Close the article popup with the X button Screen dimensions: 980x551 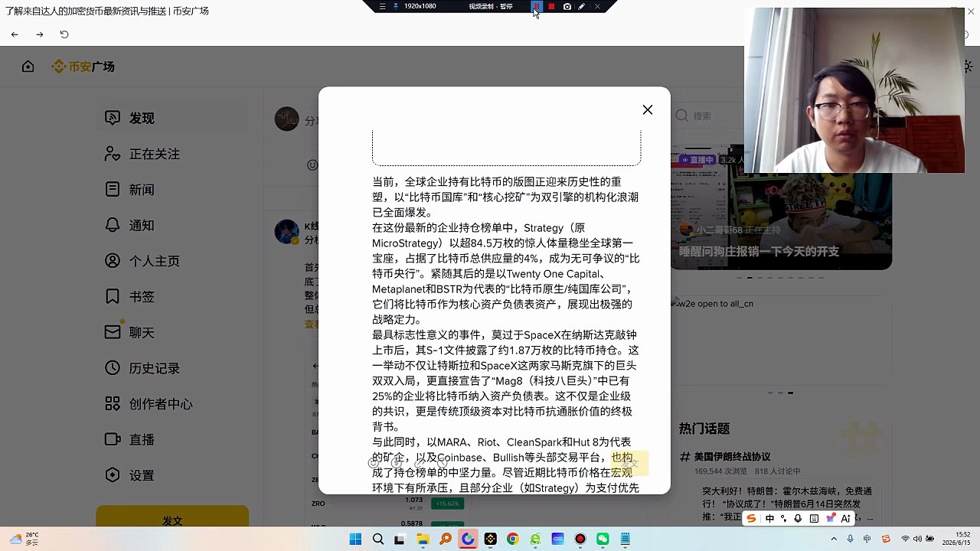click(x=648, y=109)
